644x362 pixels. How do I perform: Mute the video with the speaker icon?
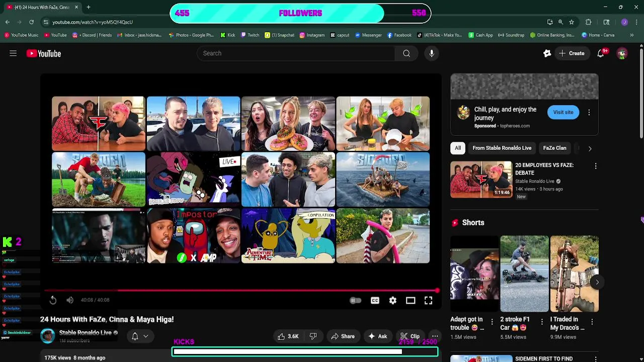coord(70,300)
